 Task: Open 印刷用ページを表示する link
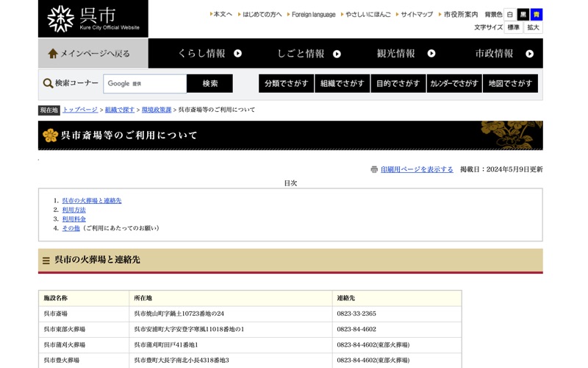coord(417,169)
